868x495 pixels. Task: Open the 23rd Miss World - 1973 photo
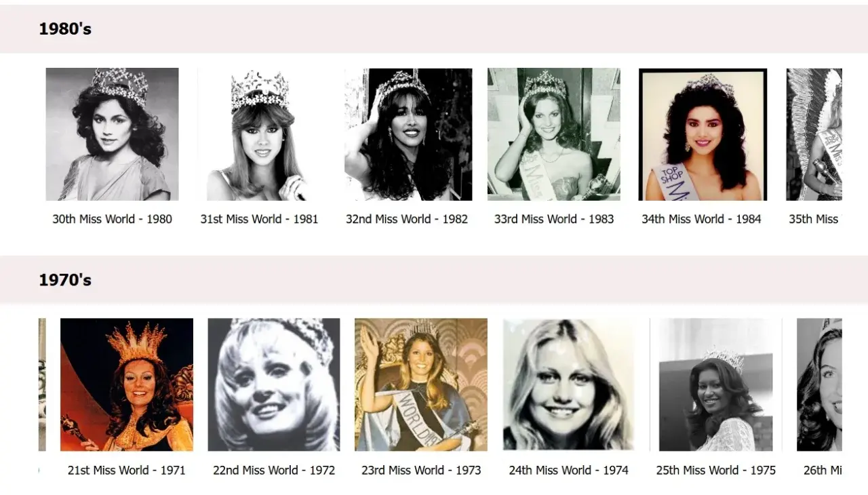point(421,384)
